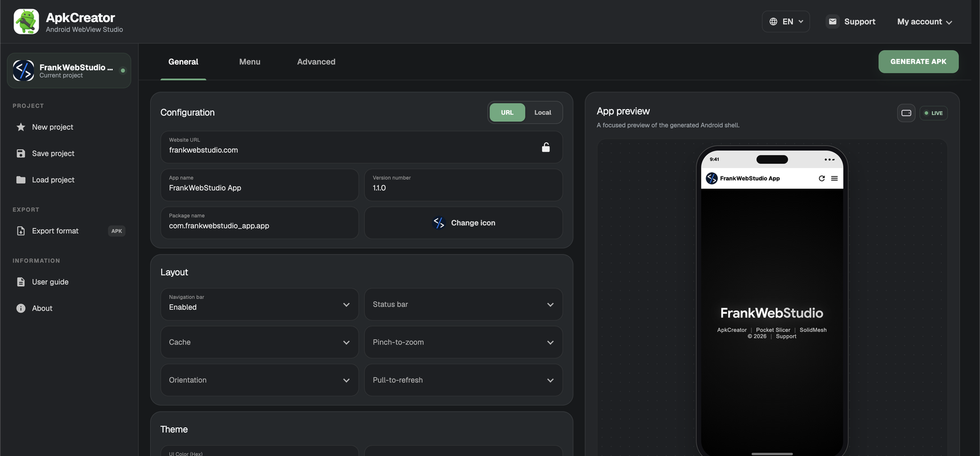The height and width of the screenshot is (456, 980).
Task: Expand the Cache dropdown
Action: click(x=260, y=342)
